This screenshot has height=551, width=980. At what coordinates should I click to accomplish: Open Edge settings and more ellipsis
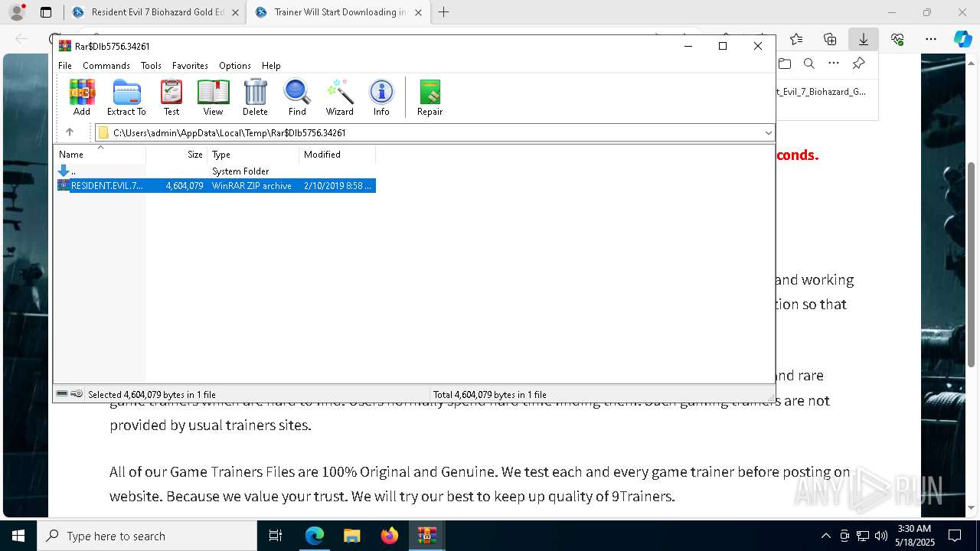tap(931, 39)
